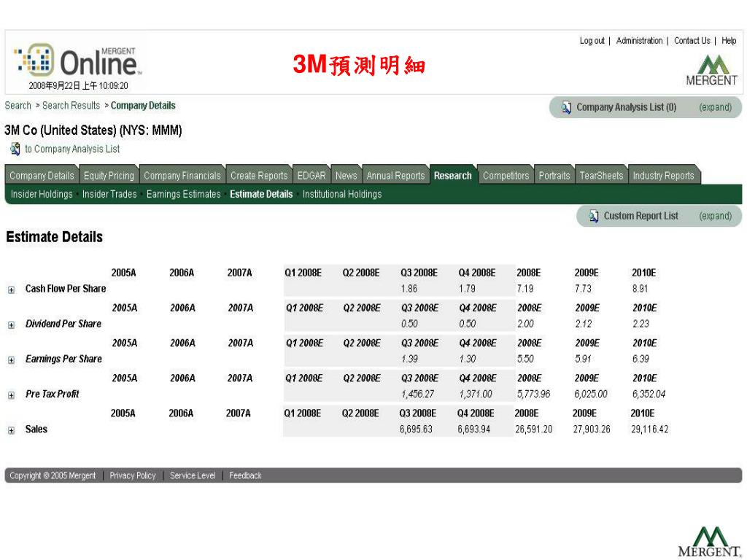Click the Contact Us link
Screen dimensions: 747x560
[692, 41]
